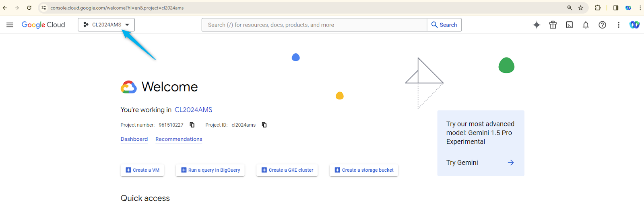
Task: Open the Gemini AI sparkle icon
Action: [537, 25]
